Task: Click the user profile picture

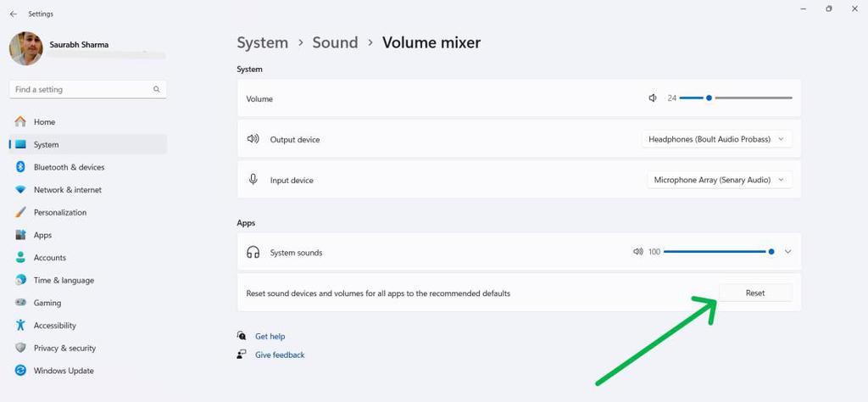Action: (x=25, y=49)
